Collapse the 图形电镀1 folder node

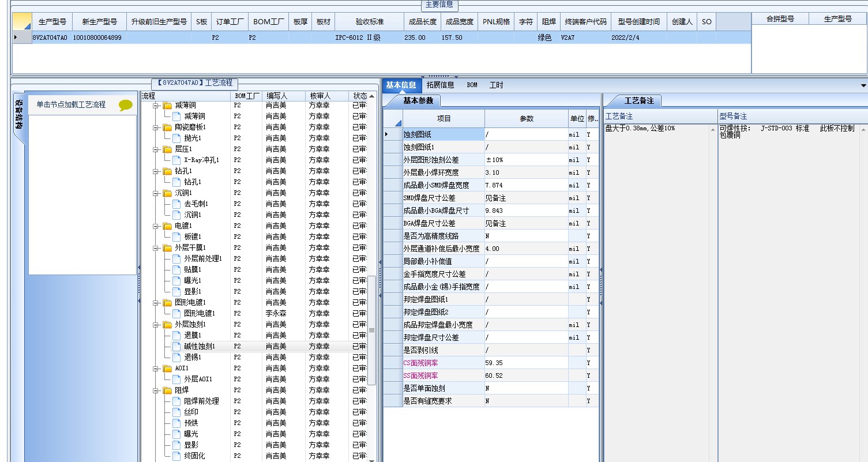(156, 303)
